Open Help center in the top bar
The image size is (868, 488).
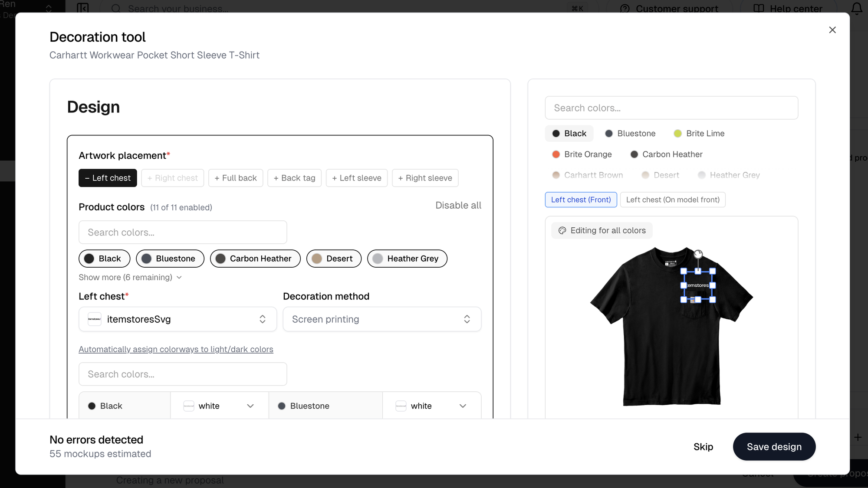788,9
